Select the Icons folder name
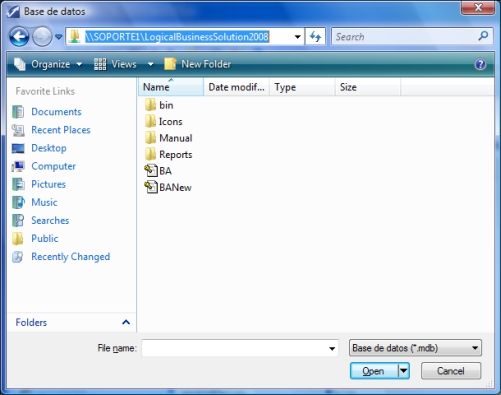 171,122
